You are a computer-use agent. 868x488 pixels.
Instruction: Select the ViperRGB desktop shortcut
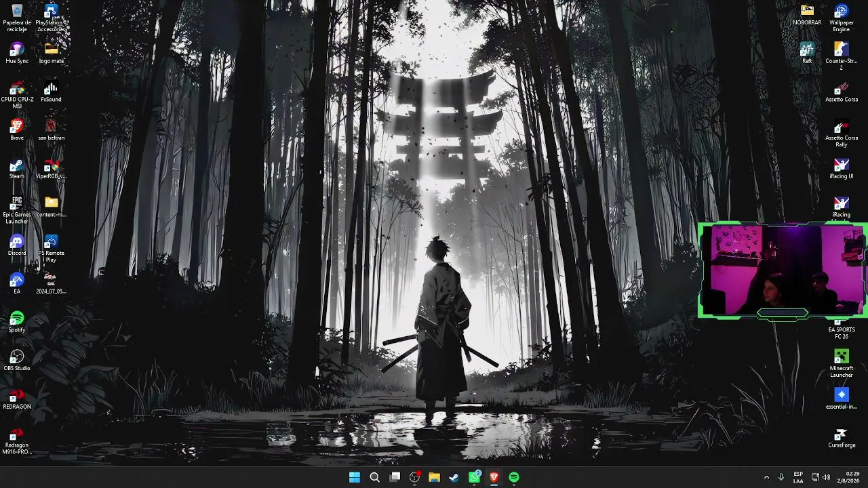[51, 169]
